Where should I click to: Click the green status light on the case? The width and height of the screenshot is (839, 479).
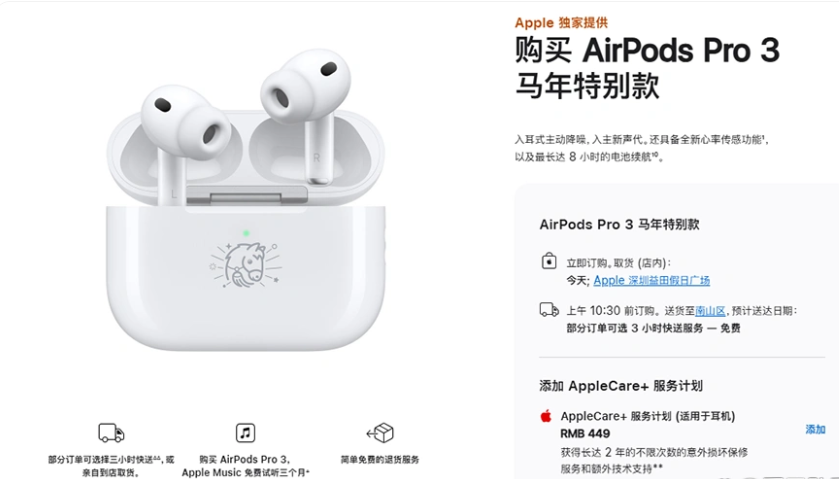coord(246,233)
